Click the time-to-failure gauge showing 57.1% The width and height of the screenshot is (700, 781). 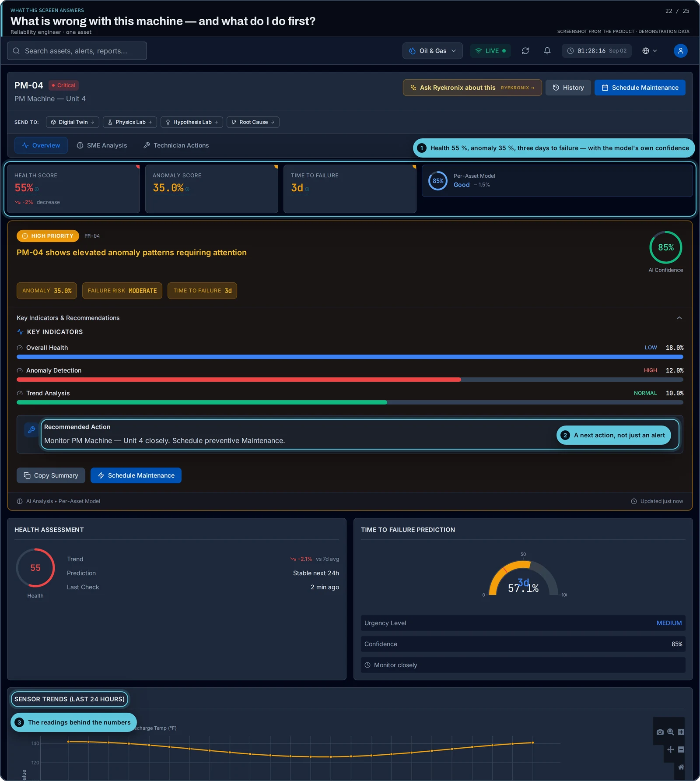click(x=523, y=578)
